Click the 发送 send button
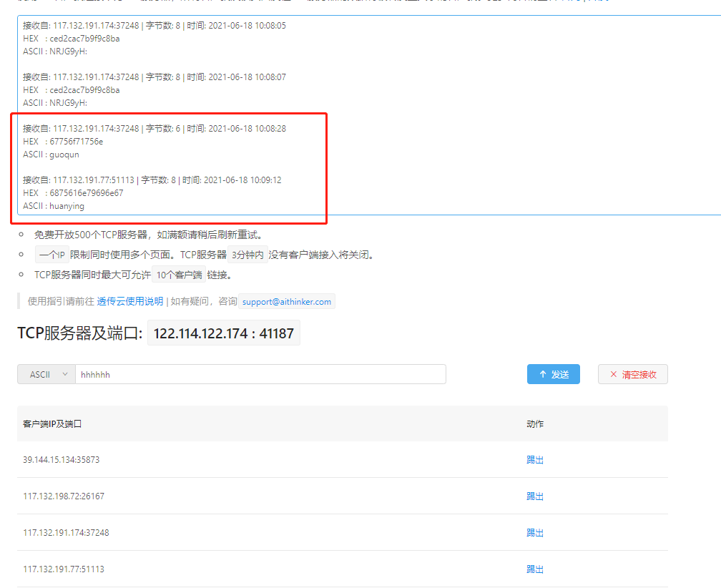The width and height of the screenshot is (721, 588). 553,374
